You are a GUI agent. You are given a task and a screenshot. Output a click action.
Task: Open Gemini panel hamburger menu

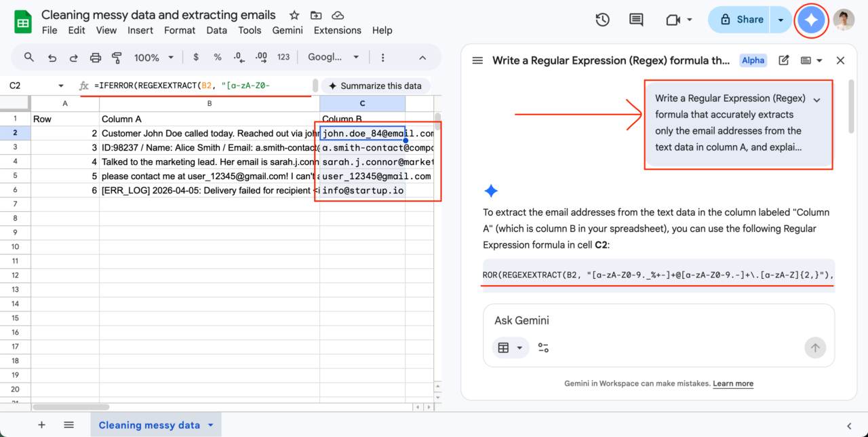pyautogui.click(x=477, y=60)
